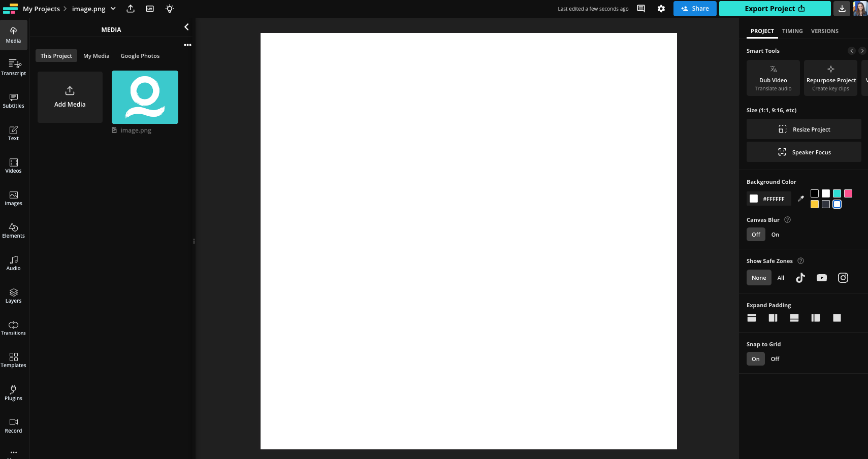
Task: Start a recording with the Record tool
Action: tap(13, 425)
